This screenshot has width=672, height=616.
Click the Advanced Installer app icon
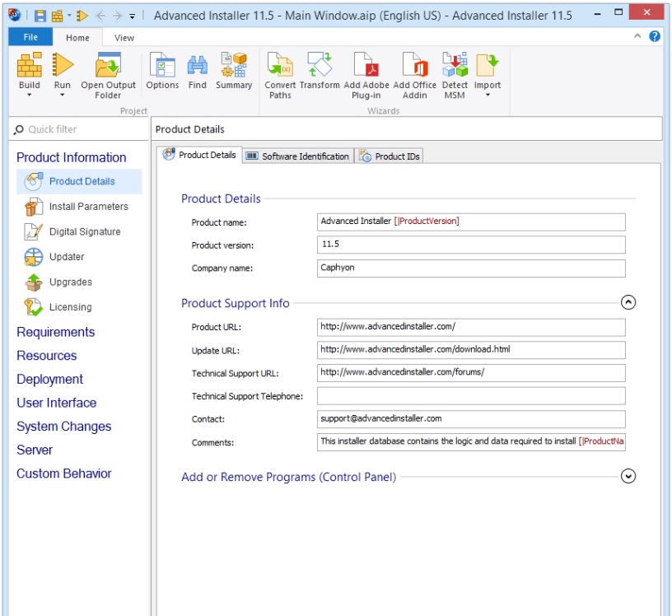(15, 15)
